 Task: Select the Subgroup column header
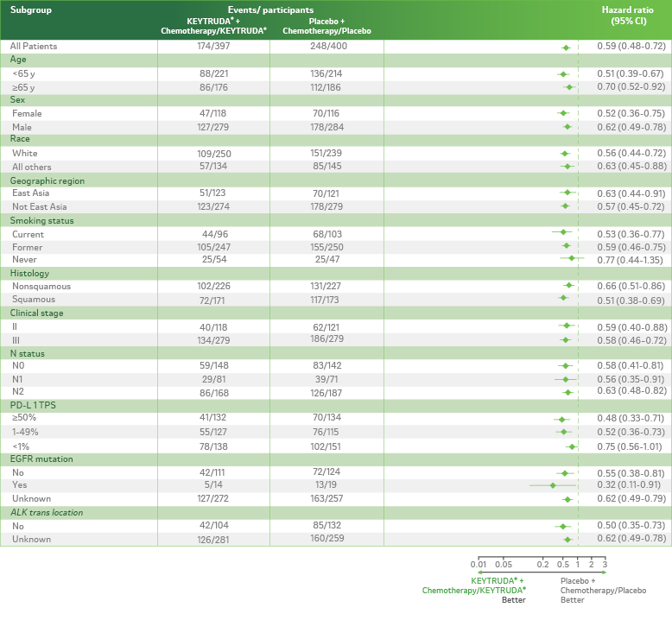point(29,9)
